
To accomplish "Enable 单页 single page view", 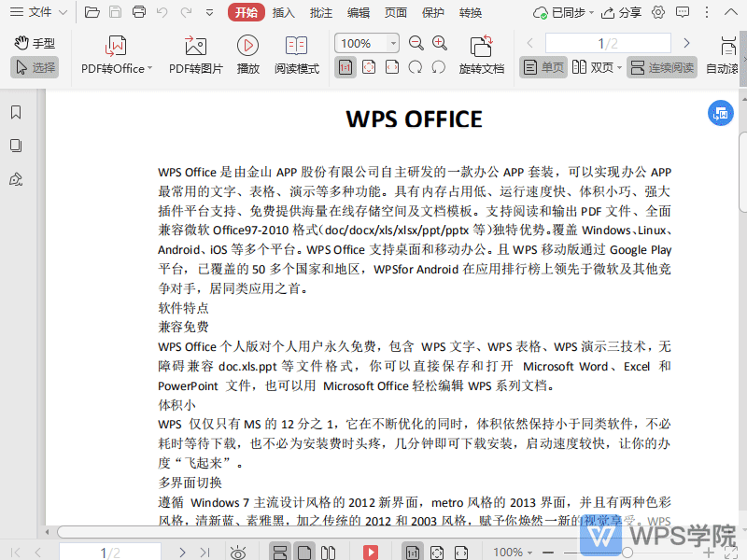I will (x=543, y=67).
